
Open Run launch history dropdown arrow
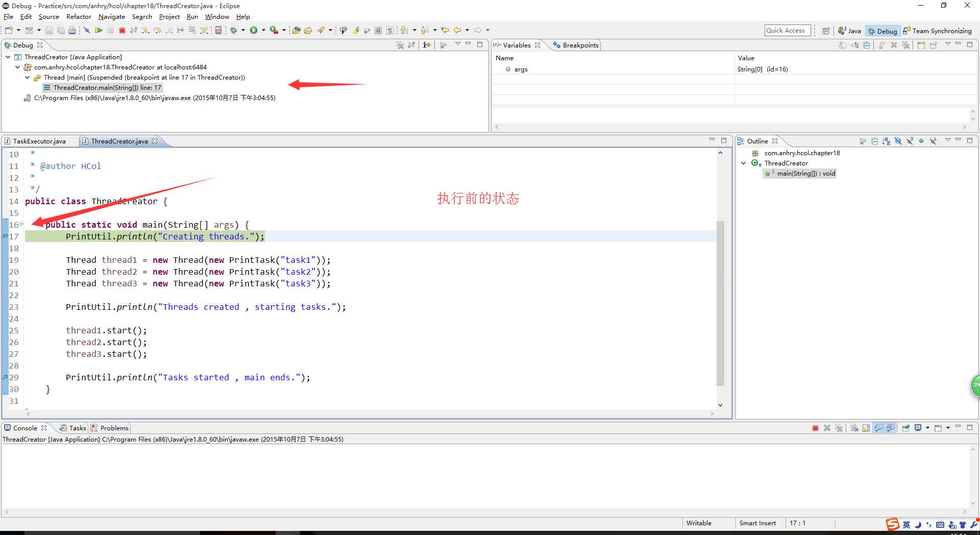coord(263,30)
